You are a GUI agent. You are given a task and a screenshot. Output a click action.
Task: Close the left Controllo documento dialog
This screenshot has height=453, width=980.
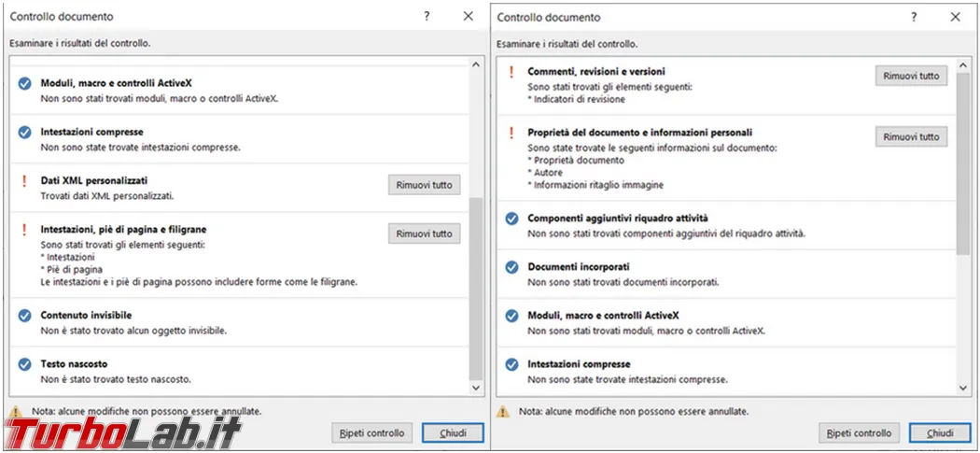pos(469,16)
